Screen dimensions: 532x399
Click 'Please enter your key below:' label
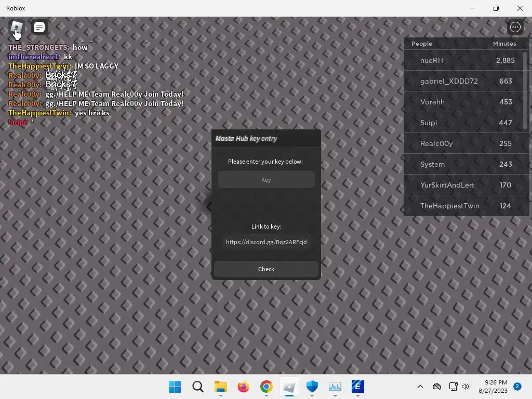265,162
